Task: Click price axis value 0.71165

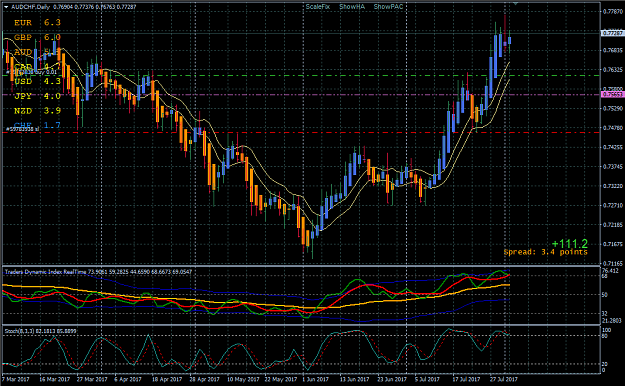Action: tap(613, 264)
